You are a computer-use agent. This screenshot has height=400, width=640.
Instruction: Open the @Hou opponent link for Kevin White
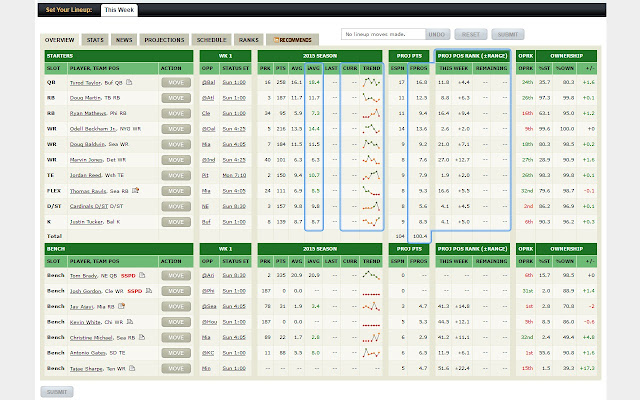[x=209, y=322]
